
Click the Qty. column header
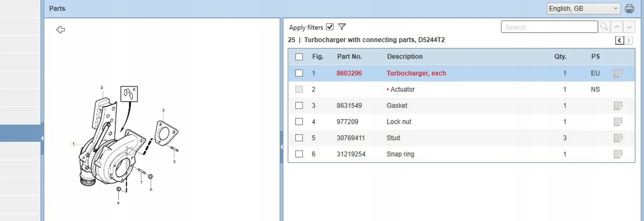point(560,57)
